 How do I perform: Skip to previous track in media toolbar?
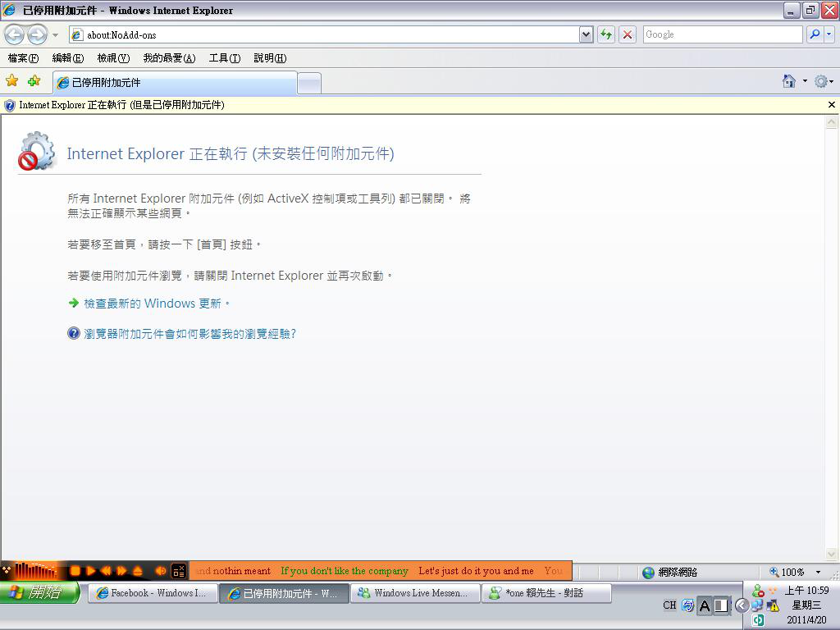pos(106,571)
